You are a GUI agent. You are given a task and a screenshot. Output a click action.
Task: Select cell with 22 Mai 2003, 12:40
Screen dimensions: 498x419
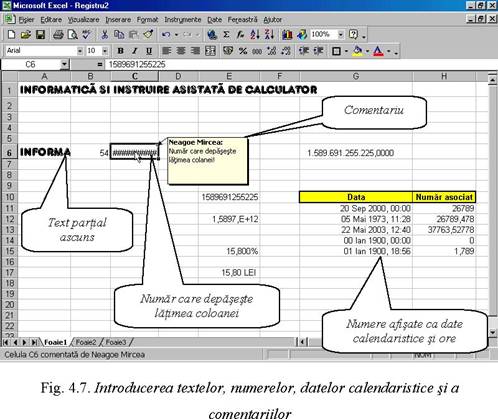356,230
